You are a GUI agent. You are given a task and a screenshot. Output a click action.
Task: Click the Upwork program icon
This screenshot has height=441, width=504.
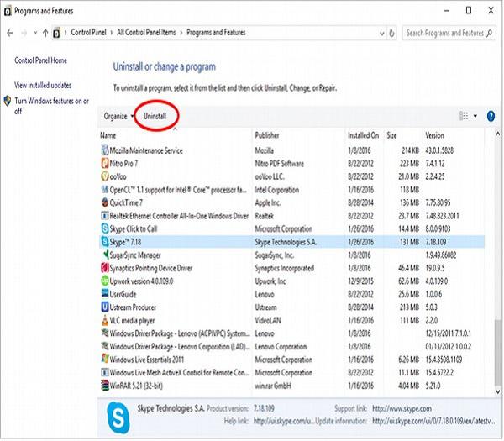pyautogui.click(x=105, y=281)
